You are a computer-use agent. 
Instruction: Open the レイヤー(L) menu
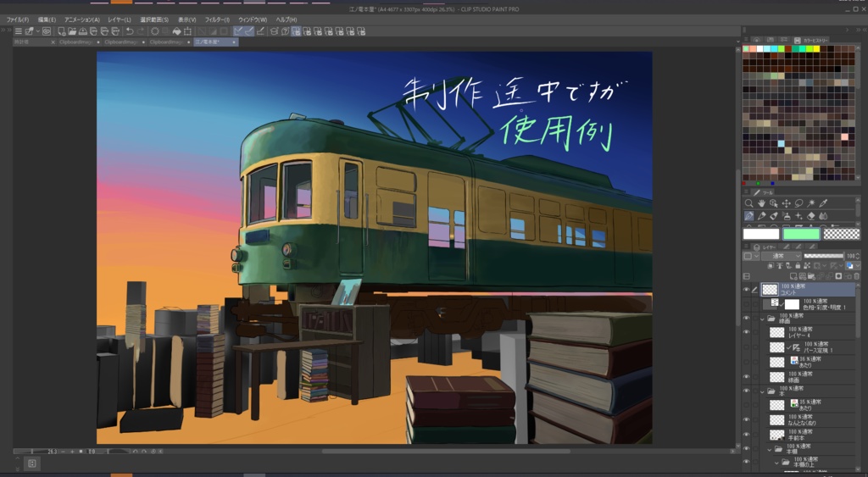click(x=120, y=20)
